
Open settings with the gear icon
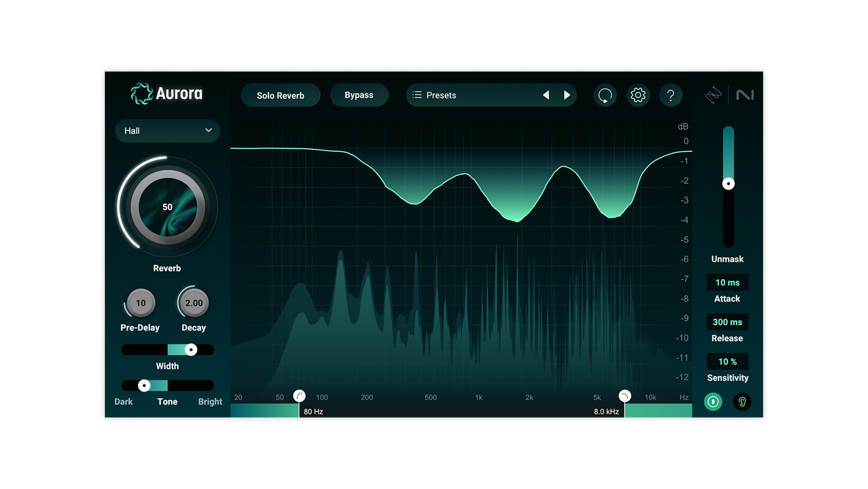[638, 95]
